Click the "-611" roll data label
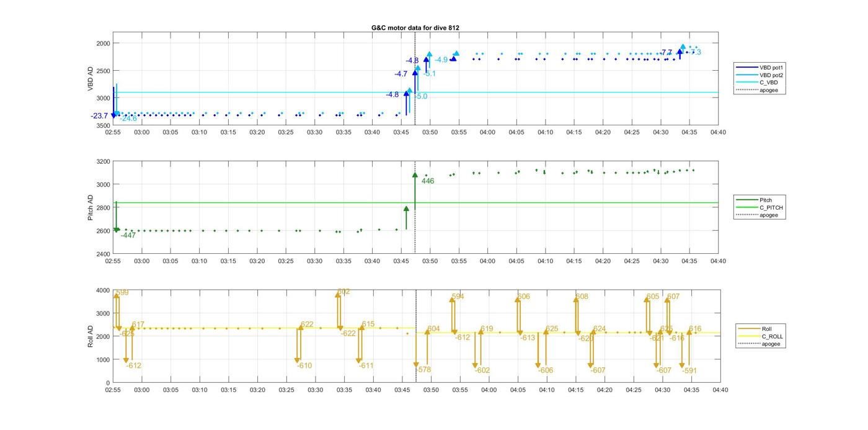This screenshot has height=430, width=868. 366,366
